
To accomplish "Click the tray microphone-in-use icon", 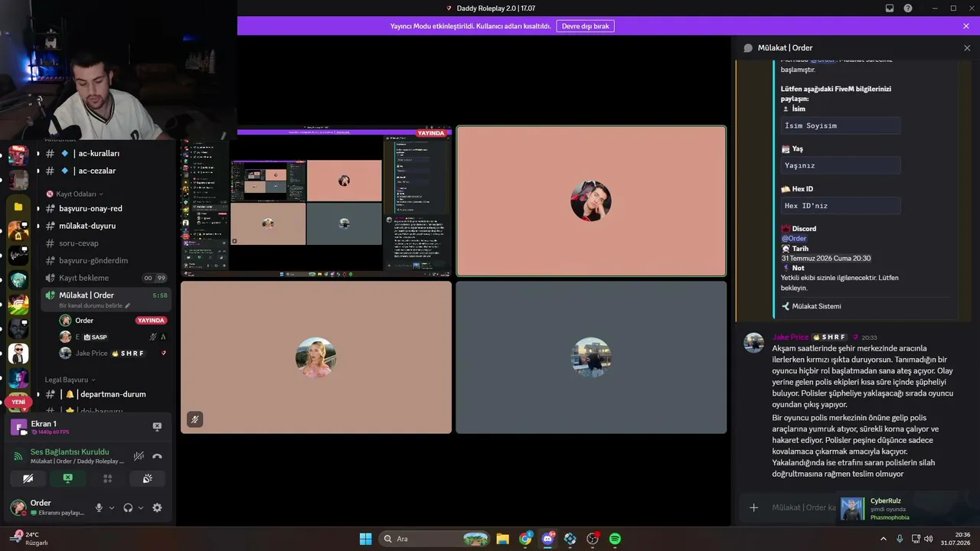I will (900, 539).
